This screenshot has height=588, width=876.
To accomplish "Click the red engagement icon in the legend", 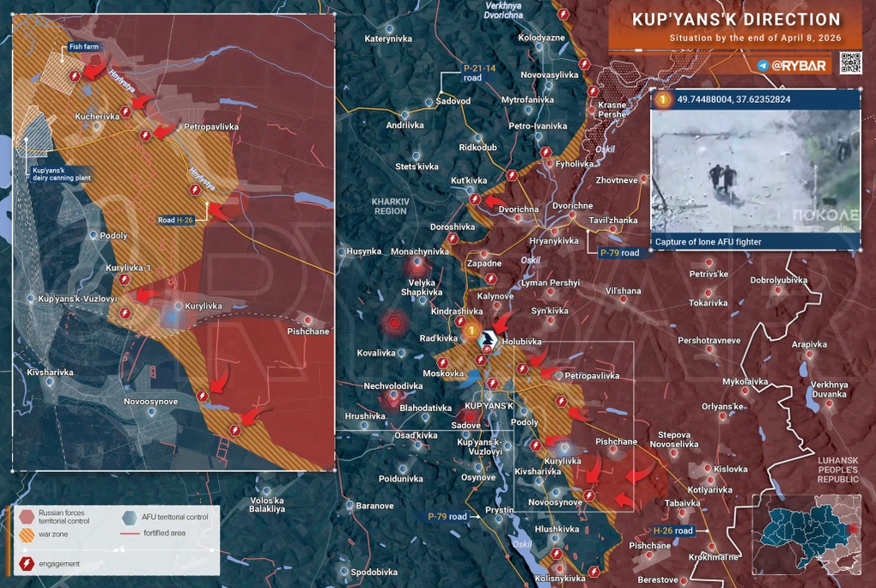I will (x=26, y=563).
